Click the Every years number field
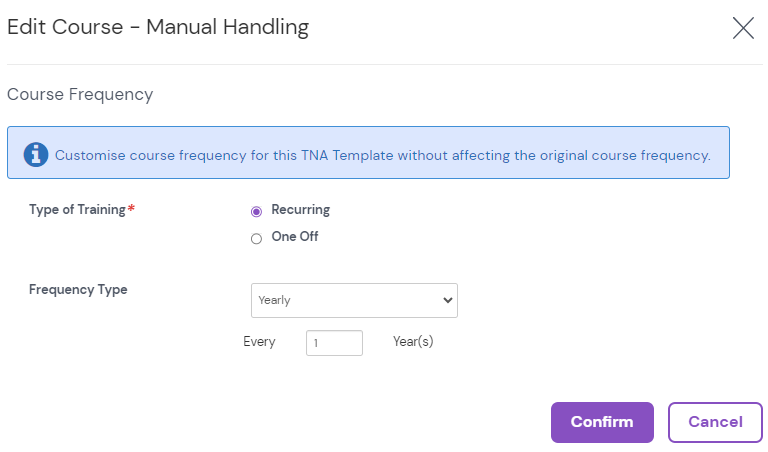768x452 pixels. [x=334, y=343]
